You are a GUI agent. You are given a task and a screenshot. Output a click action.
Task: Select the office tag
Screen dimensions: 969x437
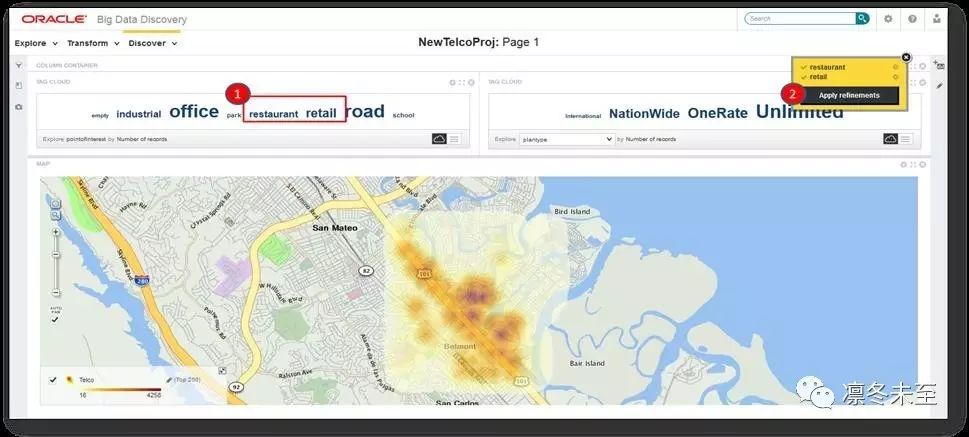[x=194, y=111]
